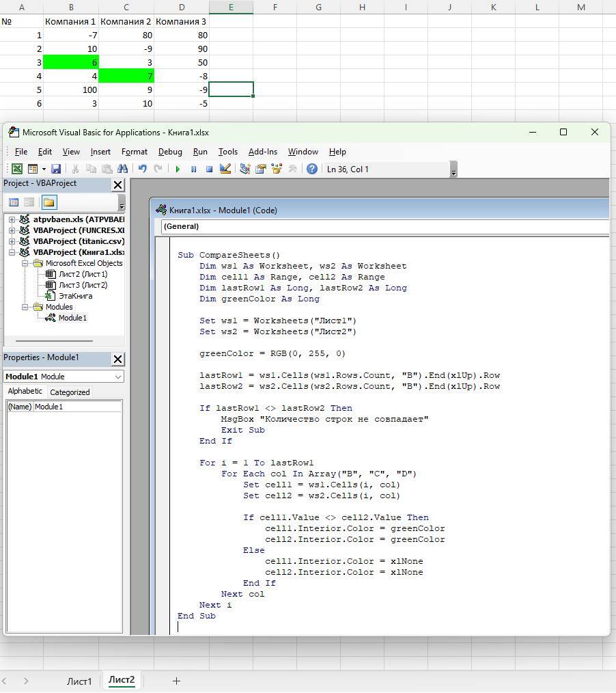Switch to the Categorized properties tab

pyautogui.click(x=70, y=392)
